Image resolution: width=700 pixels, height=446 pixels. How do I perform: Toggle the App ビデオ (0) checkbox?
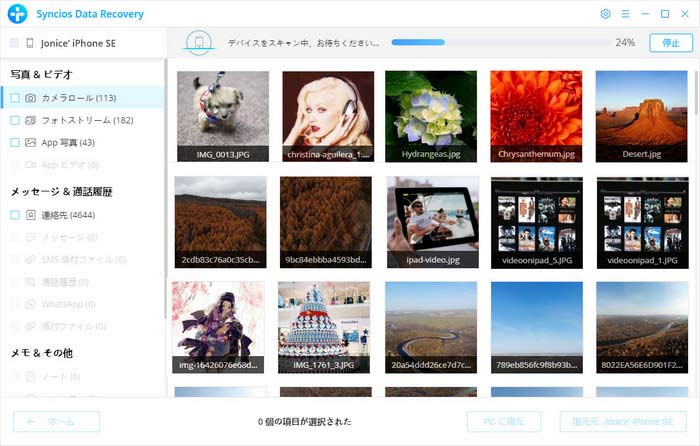[15, 165]
